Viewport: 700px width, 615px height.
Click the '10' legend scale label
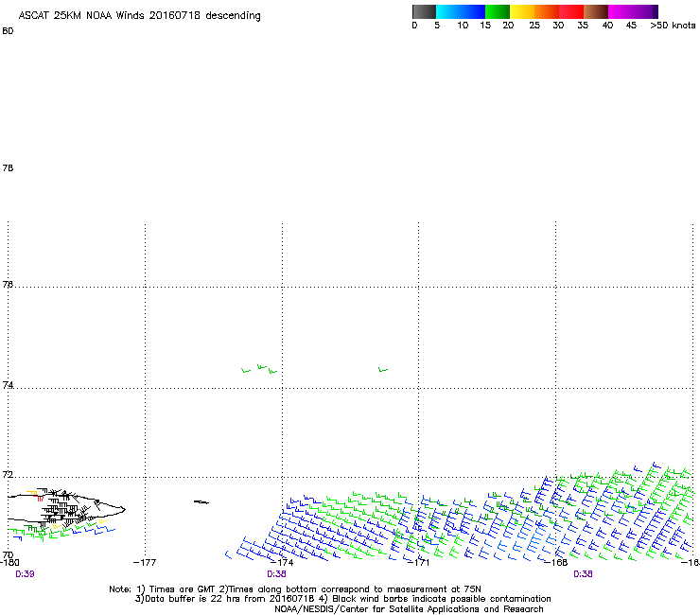pyautogui.click(x=463, y=26)
